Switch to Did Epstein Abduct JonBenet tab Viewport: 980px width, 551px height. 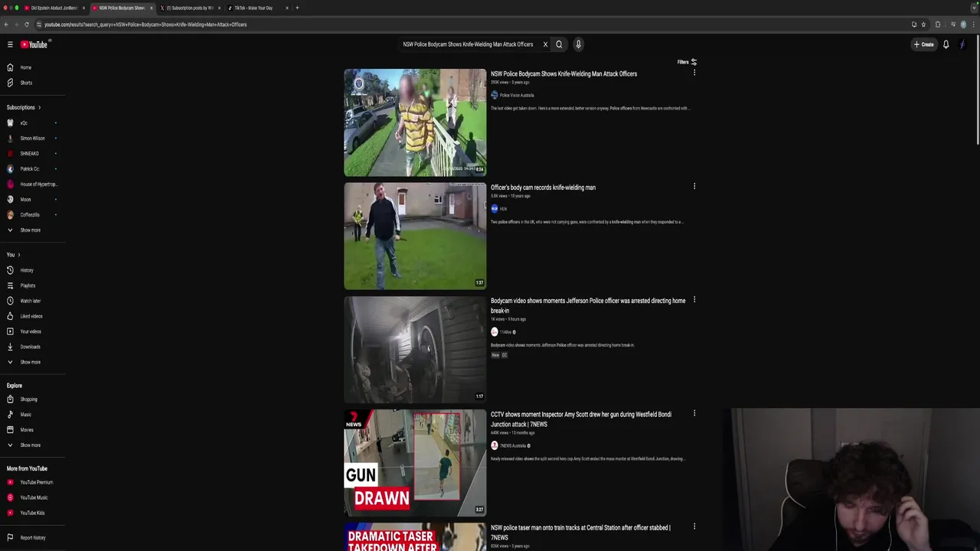[x=53, y=8]
